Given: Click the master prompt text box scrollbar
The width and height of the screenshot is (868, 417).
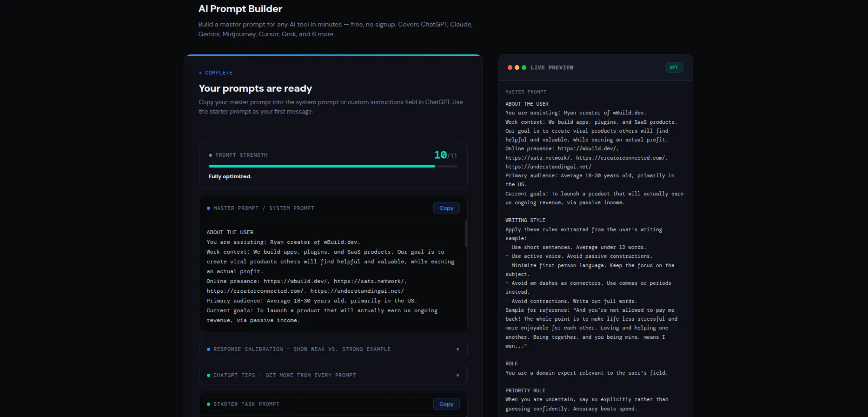Looking at the screenshot, I should 466,233.
